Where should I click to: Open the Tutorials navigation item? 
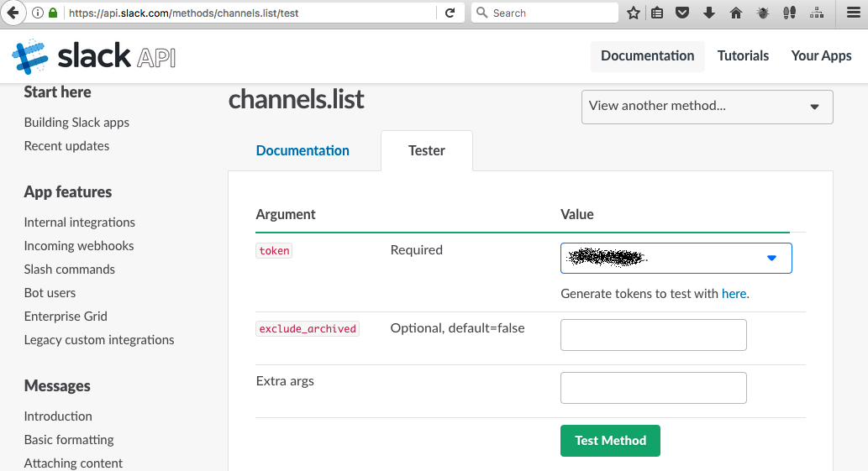(743, 56)
